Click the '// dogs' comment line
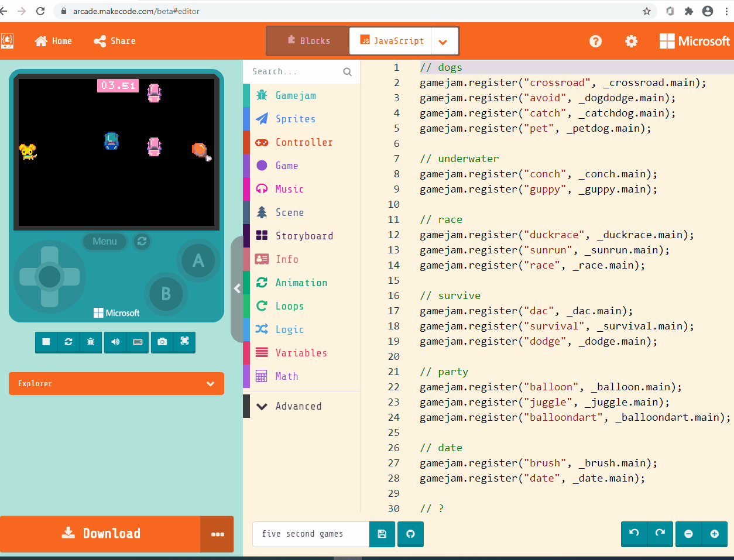Viewport: 734px width, 560px height. click(441, 67)
